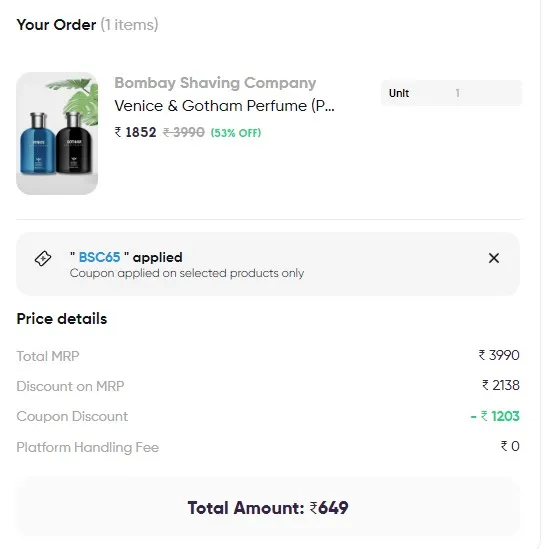Click the struck-through ₹3990 original price
Screen dimensions: 551x549
coord(183,133)
